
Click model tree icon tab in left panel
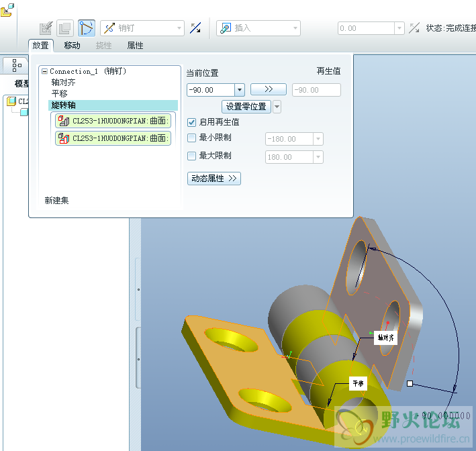click(16, 65)
